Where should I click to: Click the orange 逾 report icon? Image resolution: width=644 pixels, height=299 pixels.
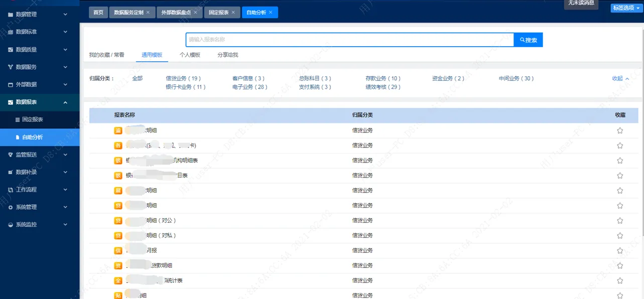(x=118, y=131)
